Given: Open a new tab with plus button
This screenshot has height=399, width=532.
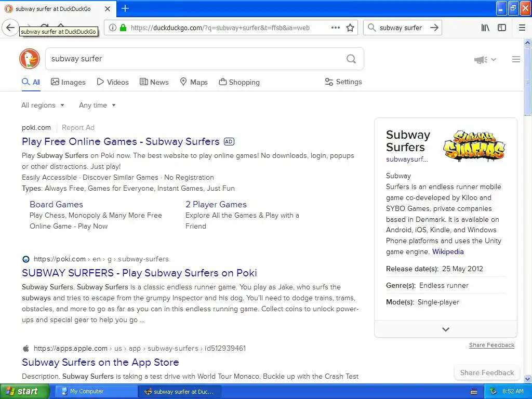Looking at the screenshot, I should click(125, 8).
